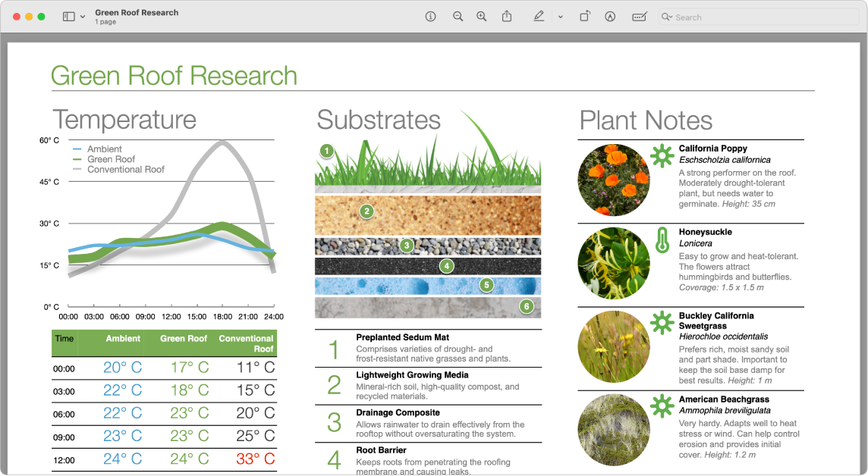The image size is (868, 476).
Task: Toggle the Markup toolbar
Action: point(610,16)
